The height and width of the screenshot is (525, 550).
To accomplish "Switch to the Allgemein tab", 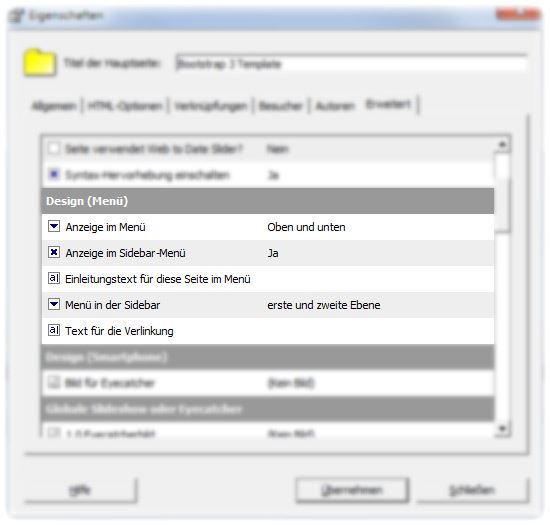I will click(54, 106).
